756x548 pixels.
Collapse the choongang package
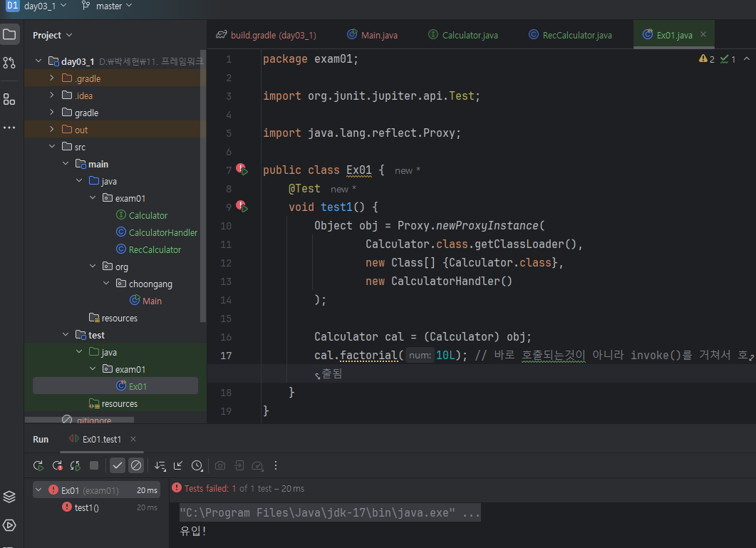106,284
